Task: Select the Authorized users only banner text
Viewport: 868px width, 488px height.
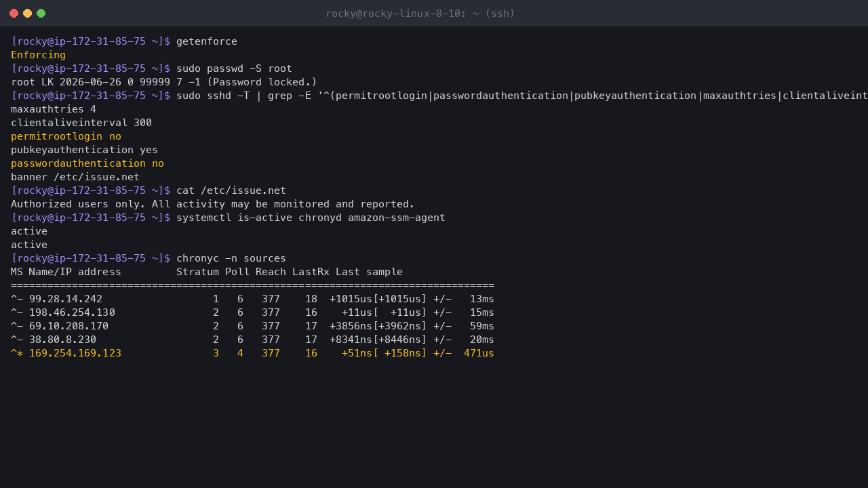Action: (213, 204)
